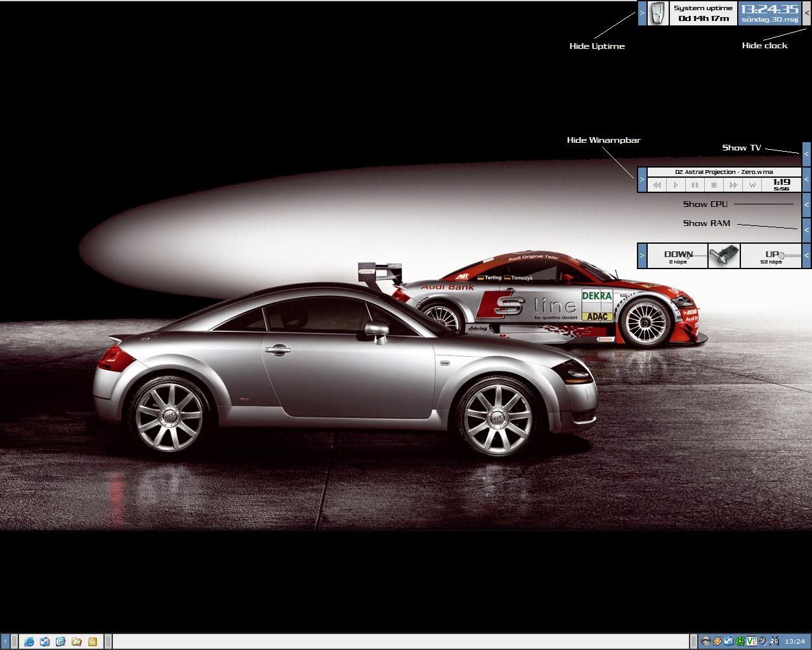Click the computer tower icon beside System uptime
Image resolution: width=812 pixels, height=650 pixels.
tap(658, 13)
